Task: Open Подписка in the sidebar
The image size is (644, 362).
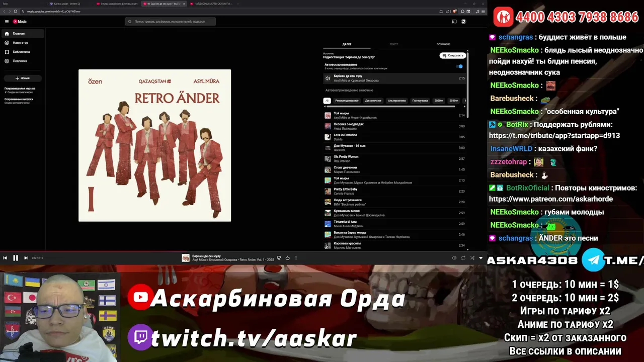Action: point(23,61)
